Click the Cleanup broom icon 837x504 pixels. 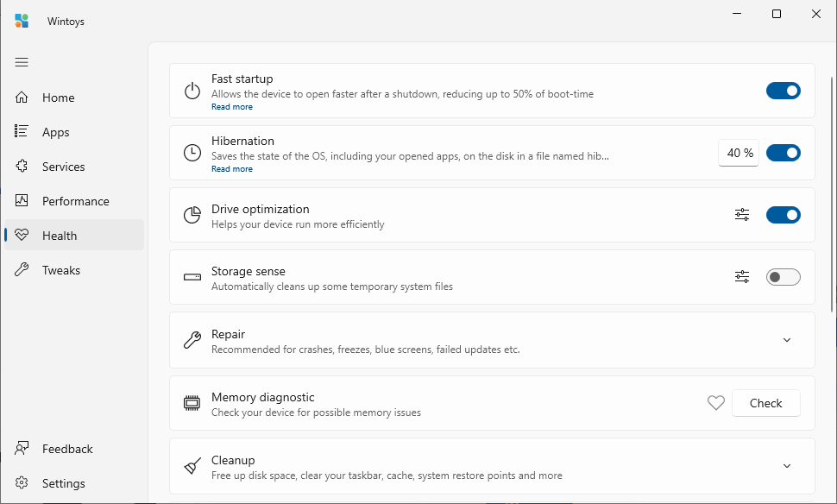pos(192,466)
